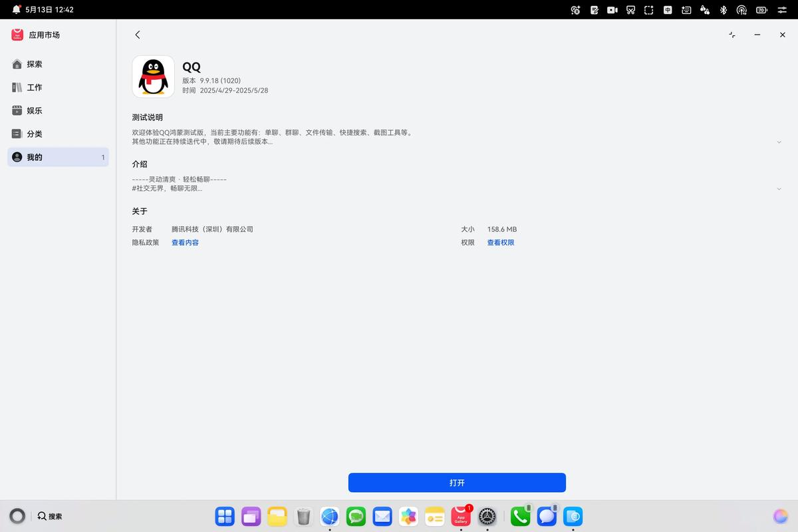Expand the introduction (介绍) description

tap(779, 189)
